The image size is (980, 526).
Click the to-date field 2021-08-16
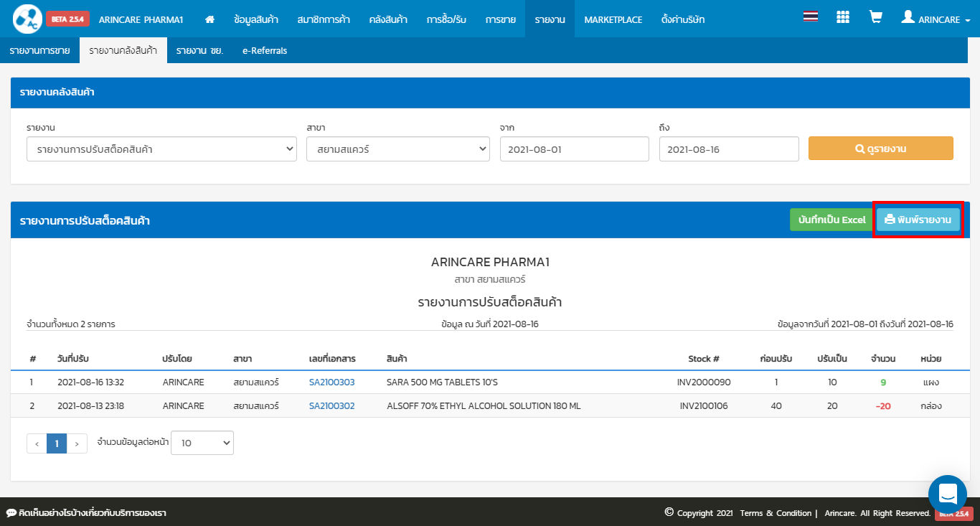729,149
